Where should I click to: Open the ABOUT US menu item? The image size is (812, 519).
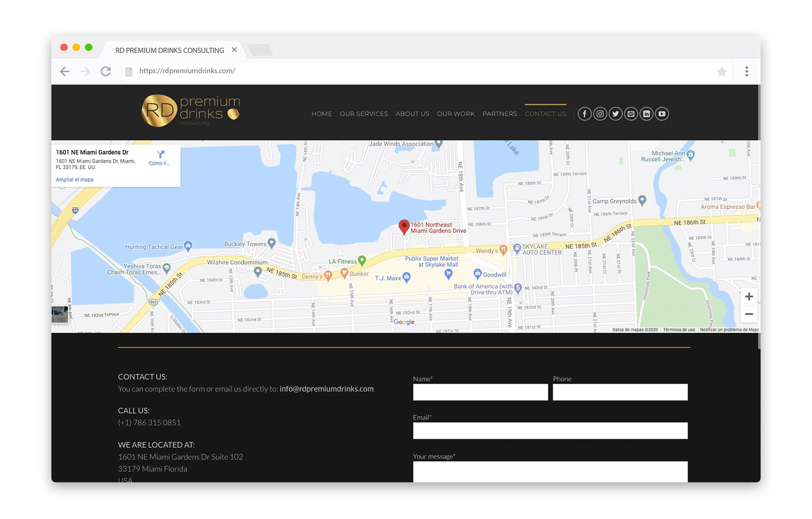(x=412, y=114)
